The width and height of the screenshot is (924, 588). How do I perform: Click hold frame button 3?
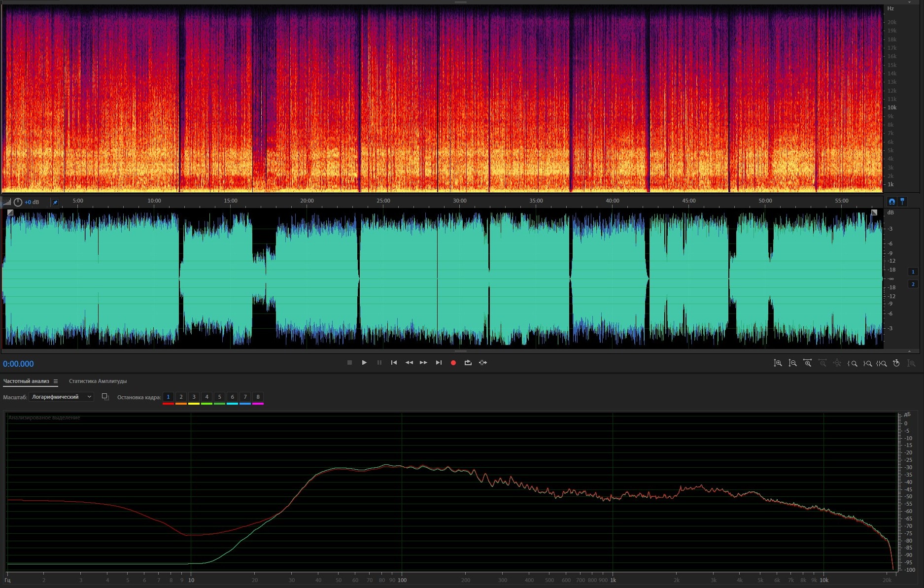click(x=194, y=397)
